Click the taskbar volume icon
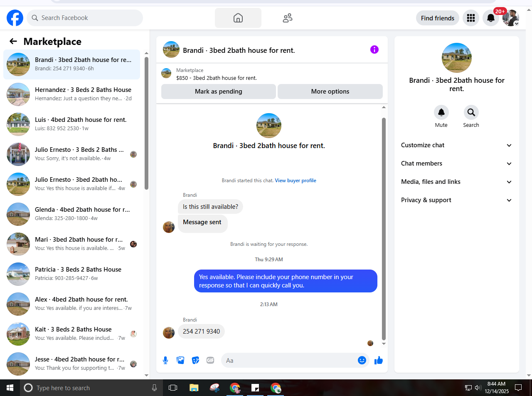 (478, 388)
